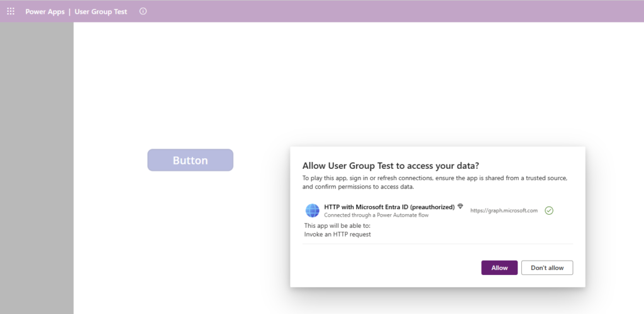Open the app launcher waffle icon
This screenshot has width=644, height=314.
pos(11,11)
